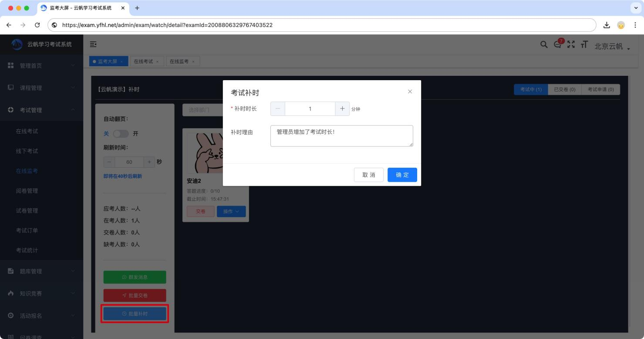Click the browser download icon
Image resolution: width=644 pixels, height=339 pixels.
click(x=607, y=25)
